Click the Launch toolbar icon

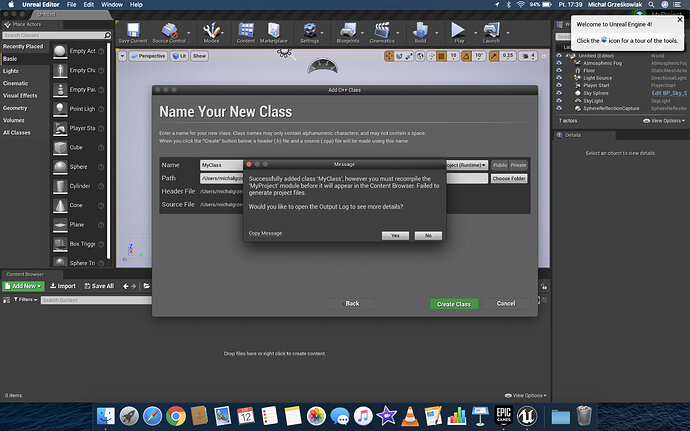[491, 33]
